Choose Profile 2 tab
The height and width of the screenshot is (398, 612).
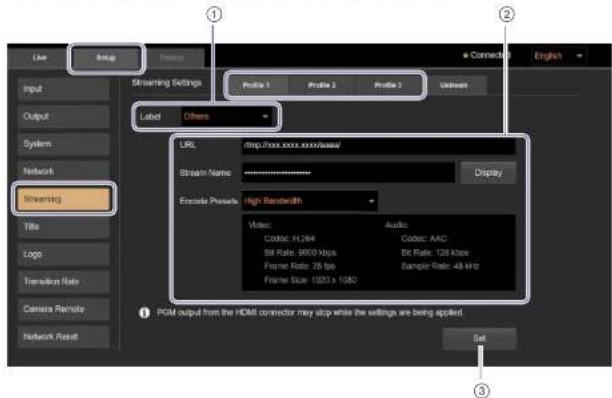[x=322, y=85]
